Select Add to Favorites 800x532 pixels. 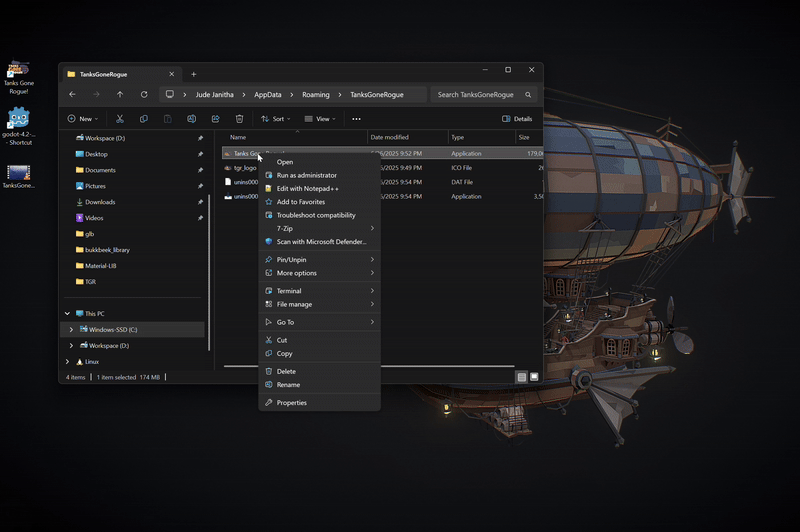coord(319,202)
